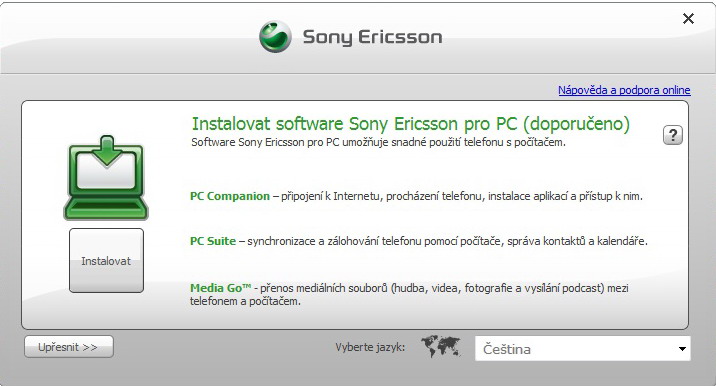The width and height of the screenshot is (716, 386).
Task: Click the green laptop download icon
Action: pos(106,178)
